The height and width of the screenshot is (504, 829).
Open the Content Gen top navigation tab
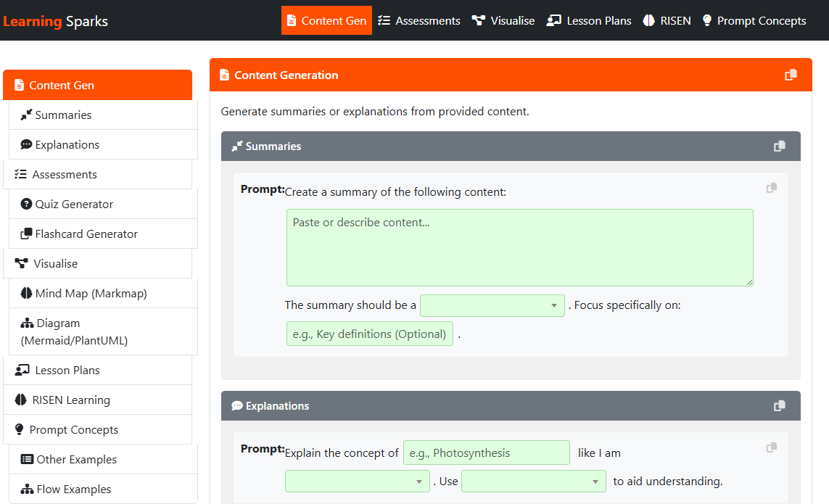[x=326, y=20]
